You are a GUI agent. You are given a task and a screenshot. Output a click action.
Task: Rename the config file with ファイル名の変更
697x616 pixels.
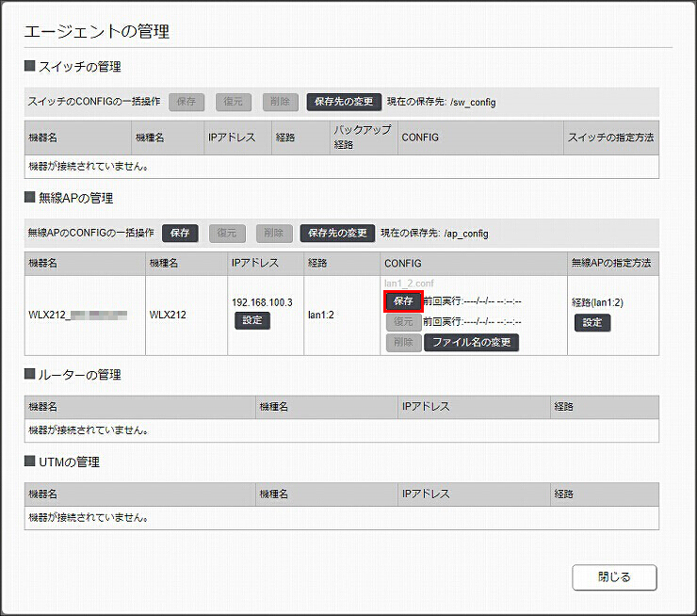tap(472, 342)
